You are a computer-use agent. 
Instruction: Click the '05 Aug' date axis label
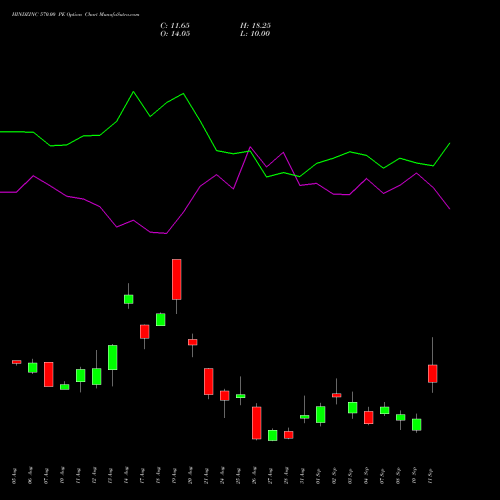14,476
